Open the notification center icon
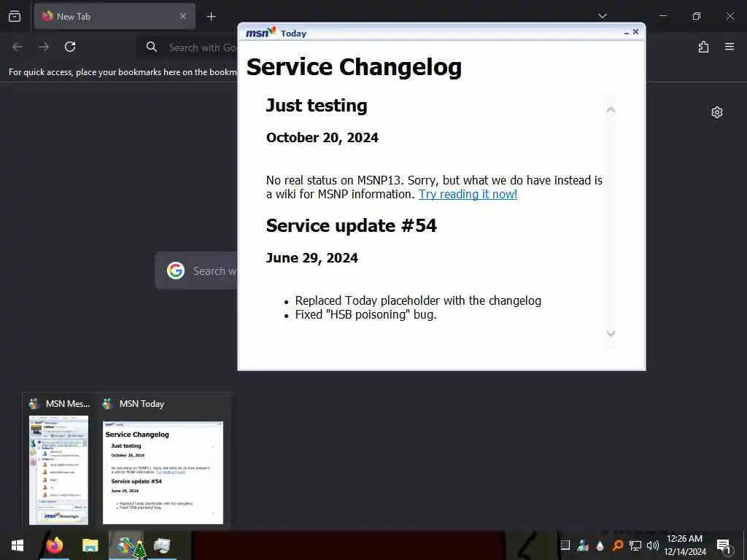747x560 pixels. click(x=724, y=545)
